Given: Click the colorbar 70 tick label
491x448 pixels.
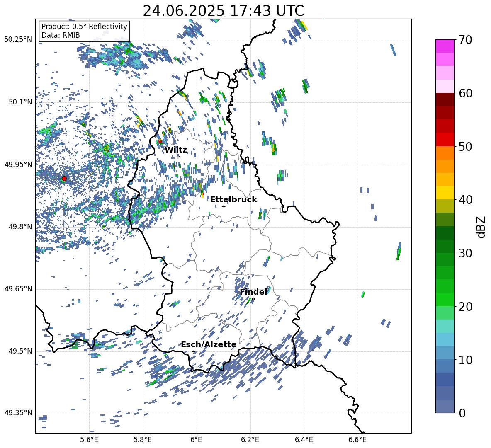Looking at the screenshot, I should [x=465, y=40].
